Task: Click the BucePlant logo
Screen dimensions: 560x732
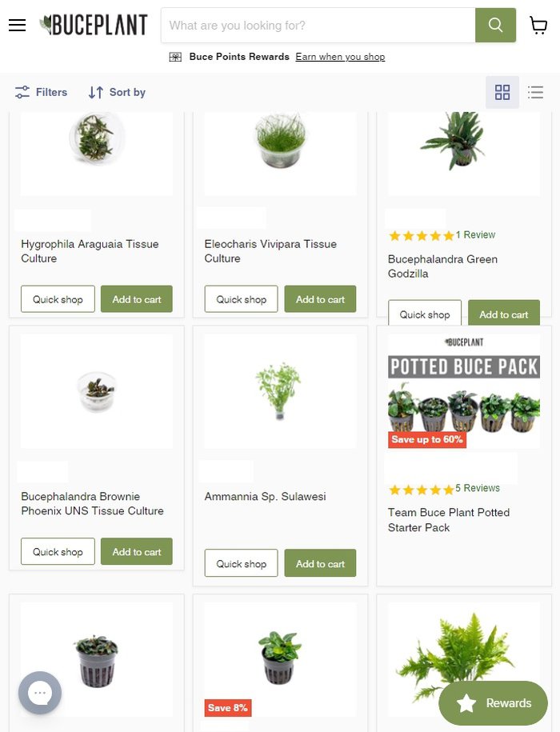Action: (94, 26)
